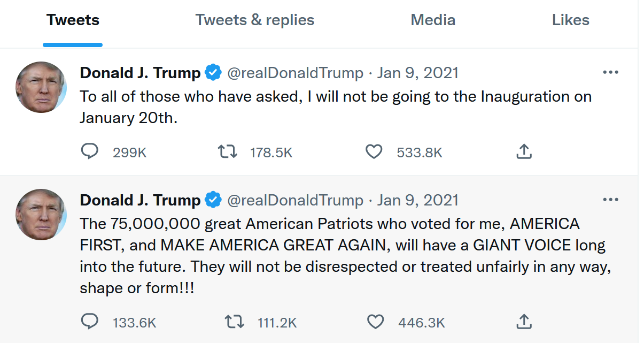Reply to the 75,000,000 Patriots tweet
644x343 pixels.
point(90,322)
